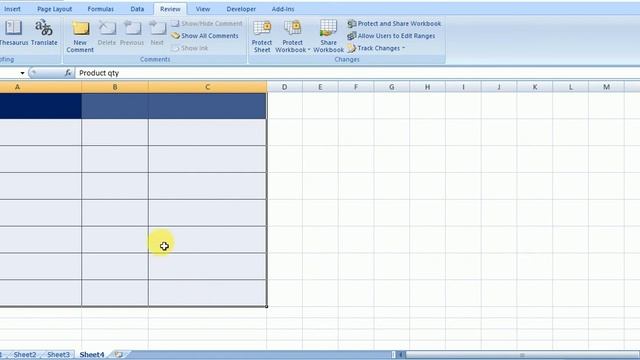This screenshot has width=640, height=360.
Task: Add a New Comment
Action: click(80, 37)
